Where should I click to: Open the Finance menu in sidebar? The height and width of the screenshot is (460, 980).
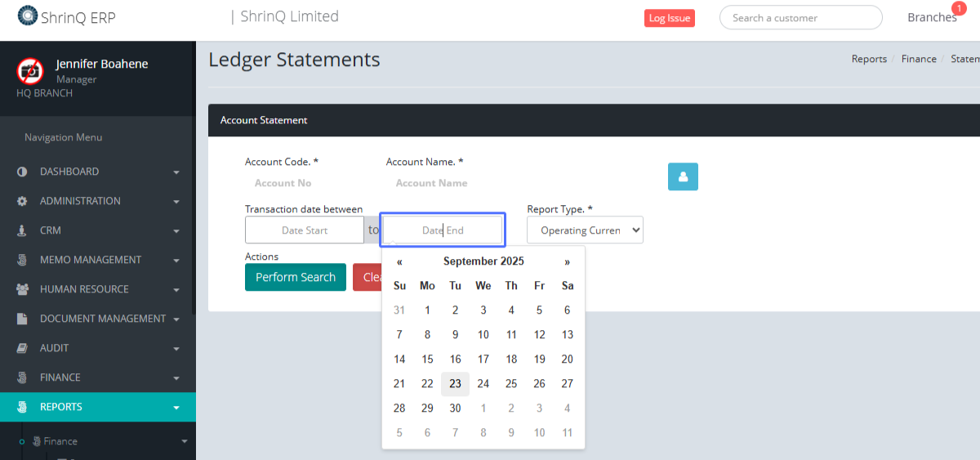pos(98,377)
